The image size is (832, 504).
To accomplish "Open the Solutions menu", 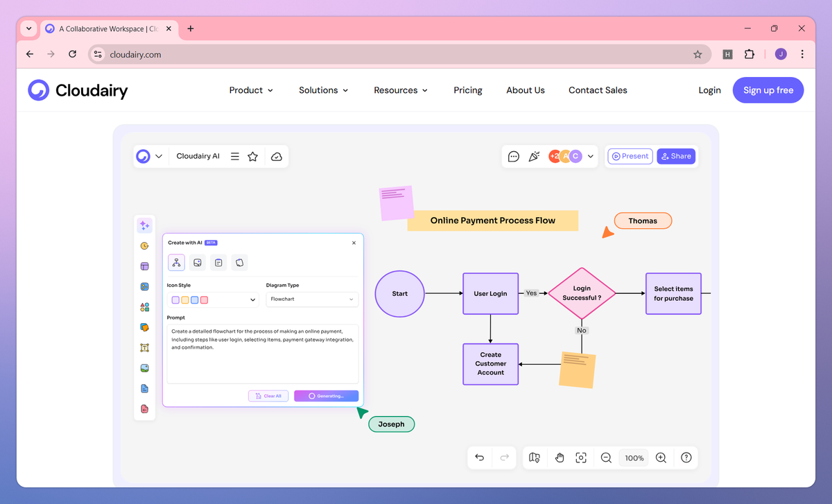I will click(x=324, y=90).
